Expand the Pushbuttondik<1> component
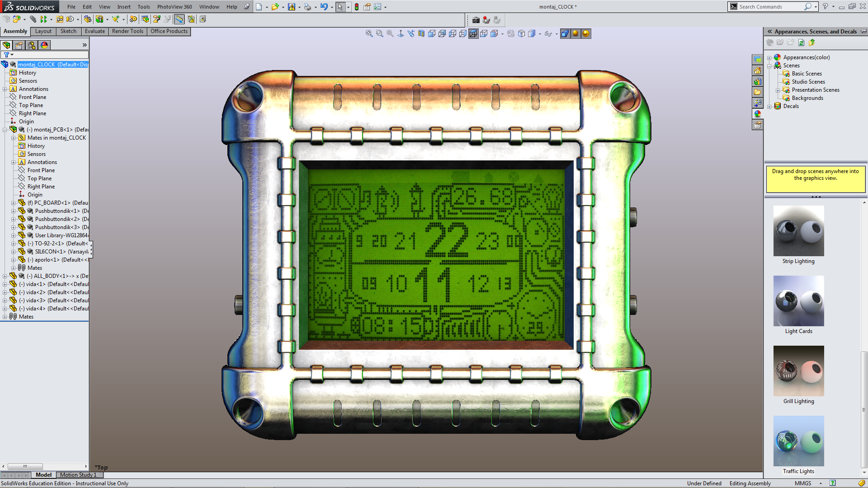The width and height of the screenshot is (868, 488). (14, 211)
